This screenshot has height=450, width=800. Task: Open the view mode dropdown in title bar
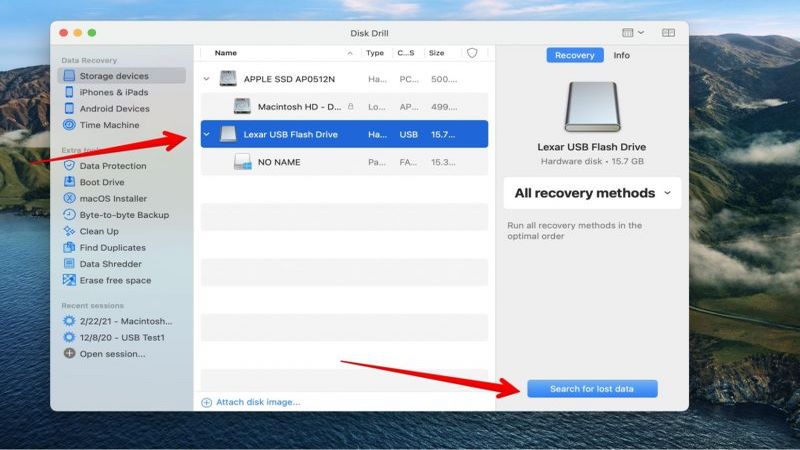point(633,33)
